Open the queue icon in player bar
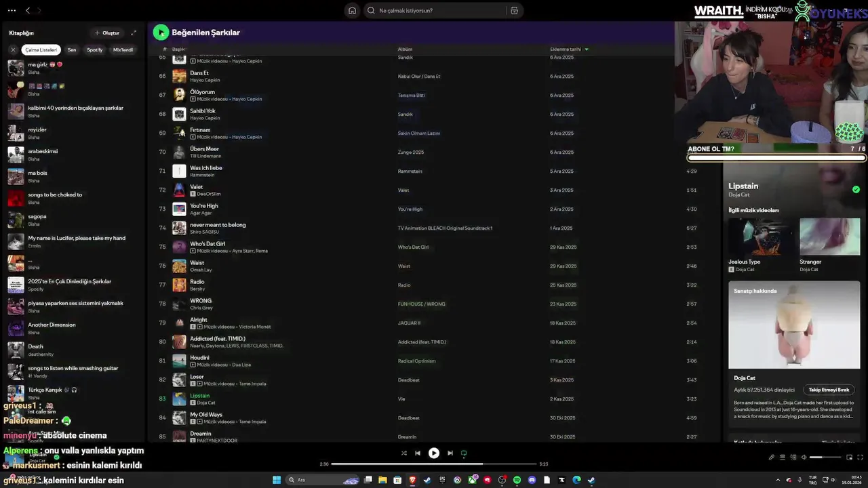Screen dimensions: 868x488 point(782,457)
